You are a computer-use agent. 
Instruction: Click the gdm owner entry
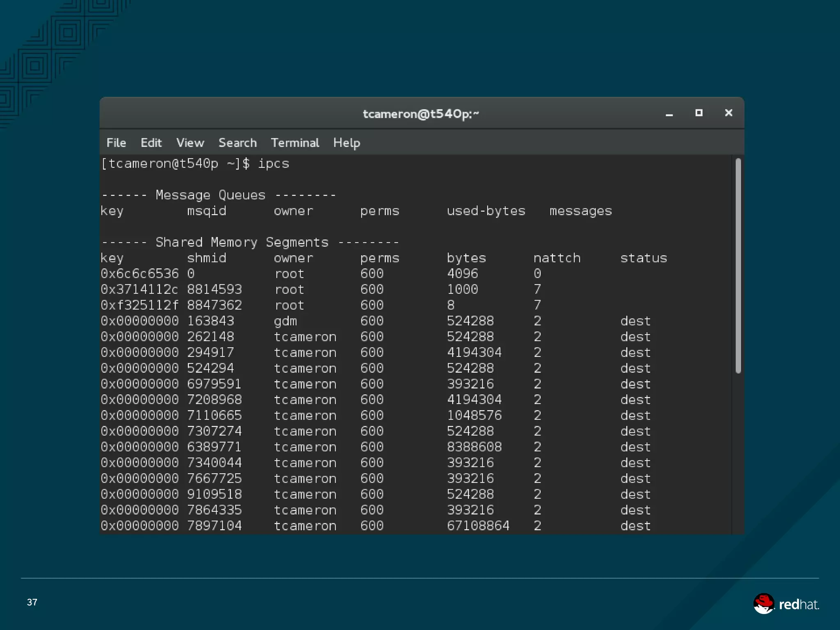pyautogui.click(x=285, y=321)
